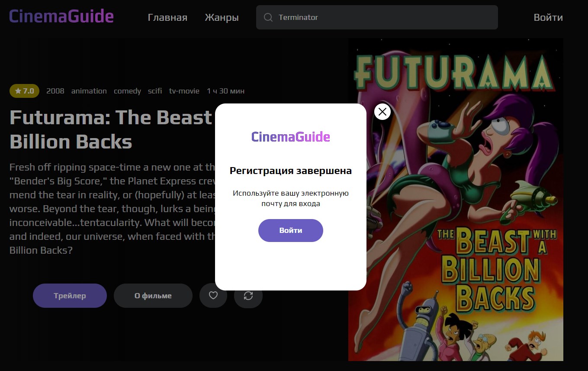
Task: Open the Главная menu item
Action: (167, 17)
